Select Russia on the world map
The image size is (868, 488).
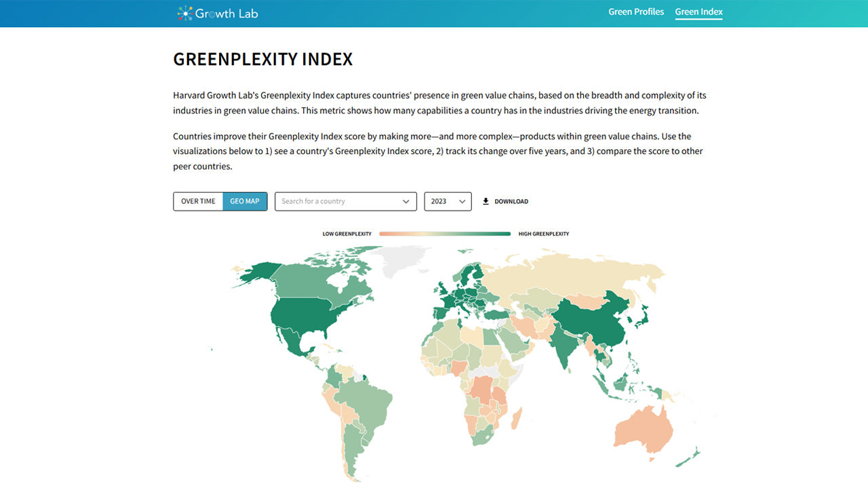[576, 274]
